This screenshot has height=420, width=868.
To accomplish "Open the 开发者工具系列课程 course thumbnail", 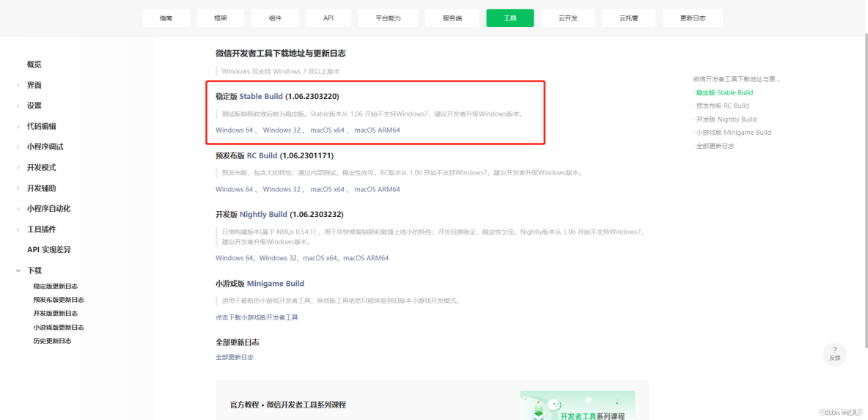I will [578, 405].
